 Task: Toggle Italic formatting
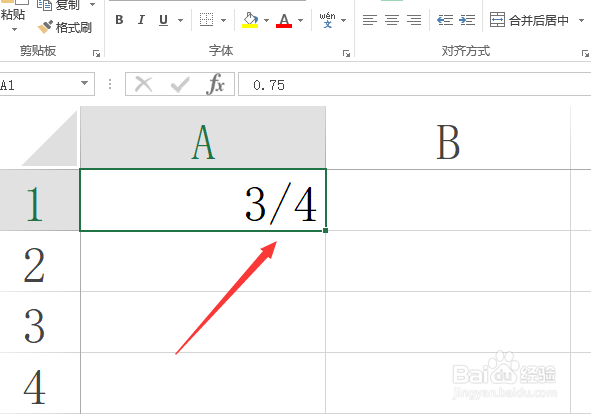tap(141, 20)
